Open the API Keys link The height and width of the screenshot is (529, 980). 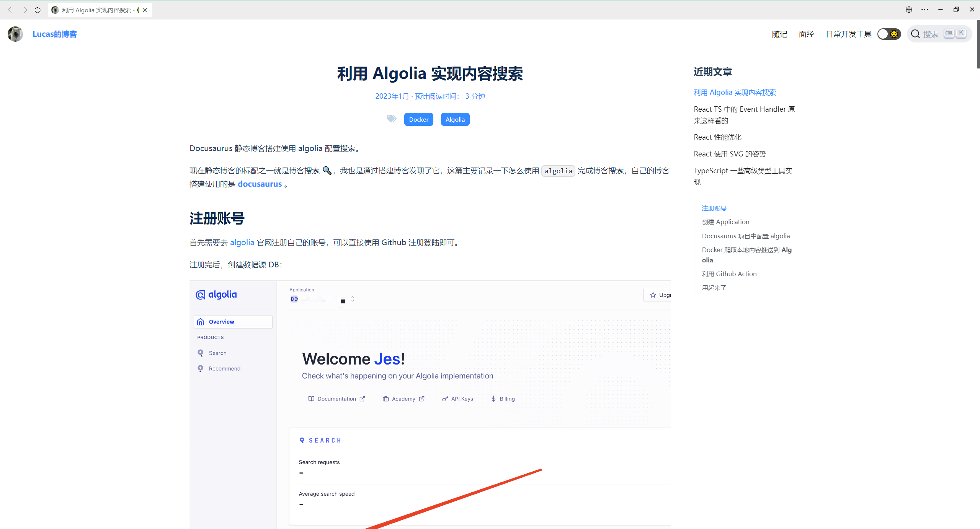click(457, 399)
